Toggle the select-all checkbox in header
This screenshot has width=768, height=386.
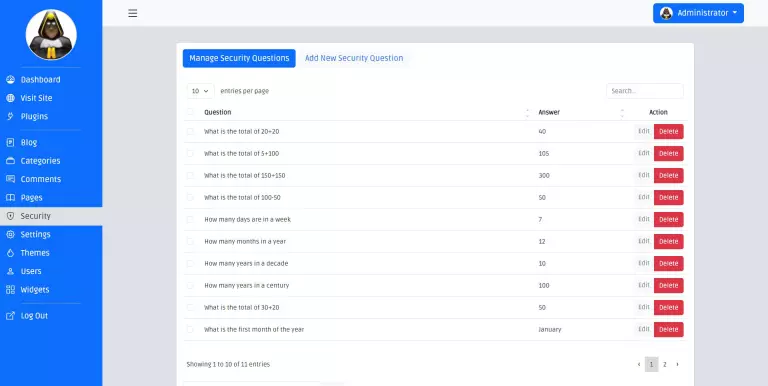(190, 112)
